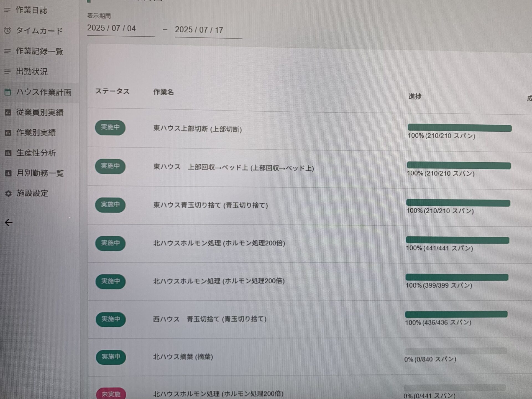Edit end date 2025/07/17 field
This screenshot has height=399, width=532.
point(199,30)
